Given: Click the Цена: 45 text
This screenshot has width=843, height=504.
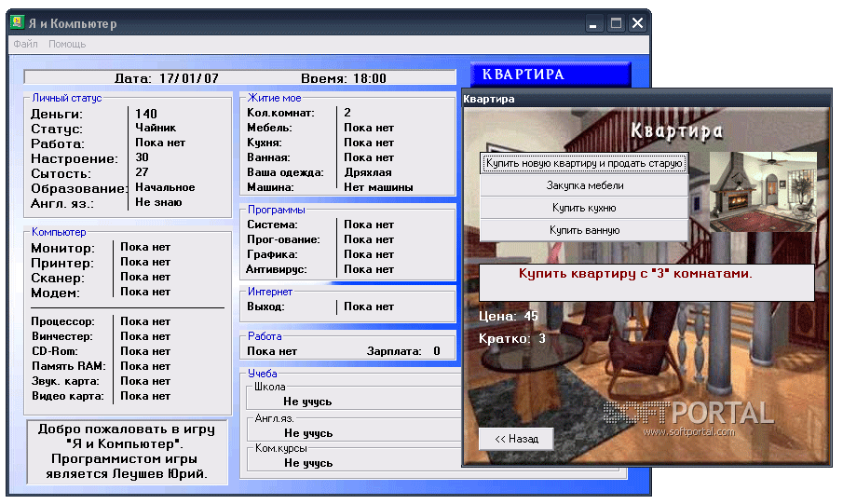Looking at the screenshot, I should point(508,316).
